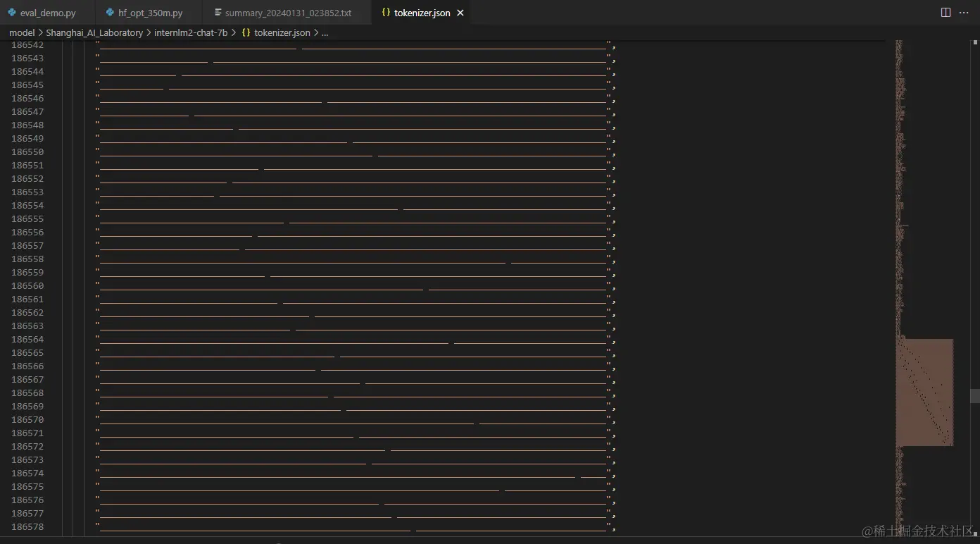Click line number 186567
This screenshot has height=544, width=980.
[x=27, y=380]
